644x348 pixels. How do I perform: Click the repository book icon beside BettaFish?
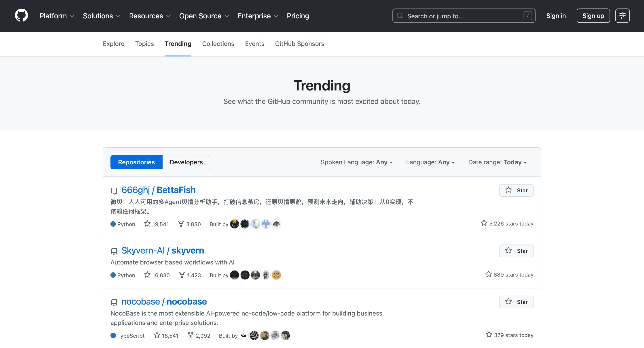click(114, 191)
